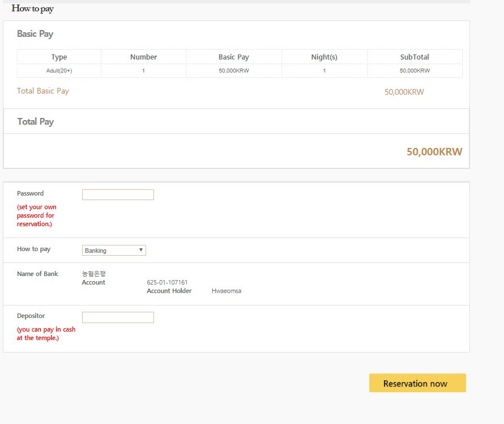
Task: Click the Hwaeomsa account holder name
Action: 227,291
